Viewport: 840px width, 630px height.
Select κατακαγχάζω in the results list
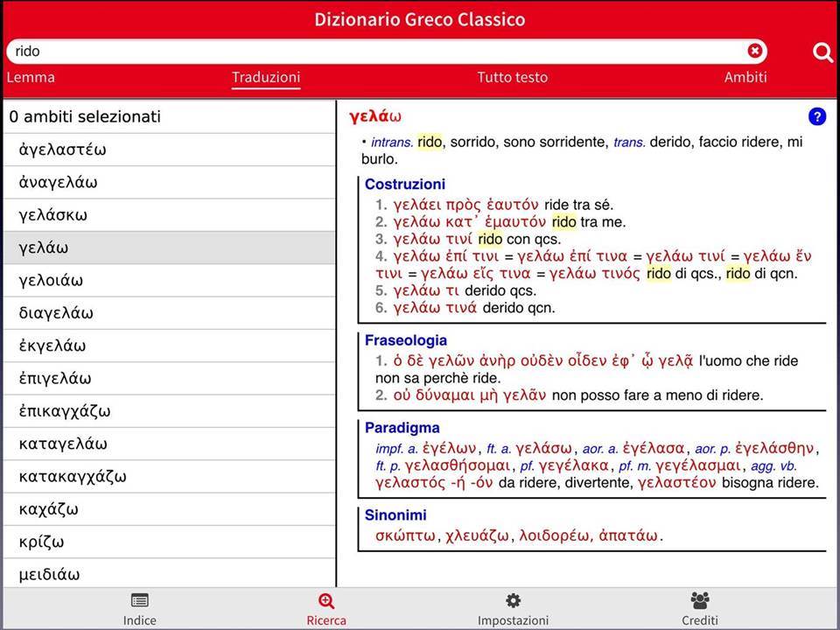tap(169, 476)
